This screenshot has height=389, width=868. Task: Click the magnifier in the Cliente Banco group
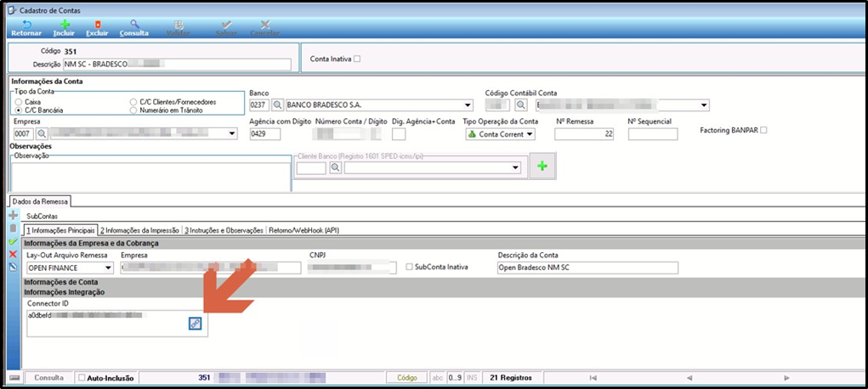[336, 168]
